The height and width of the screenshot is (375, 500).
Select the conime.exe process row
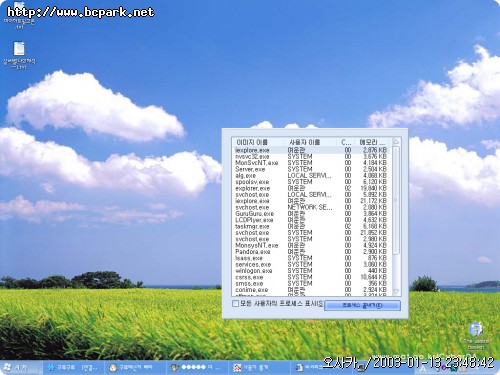pos(312,290)
